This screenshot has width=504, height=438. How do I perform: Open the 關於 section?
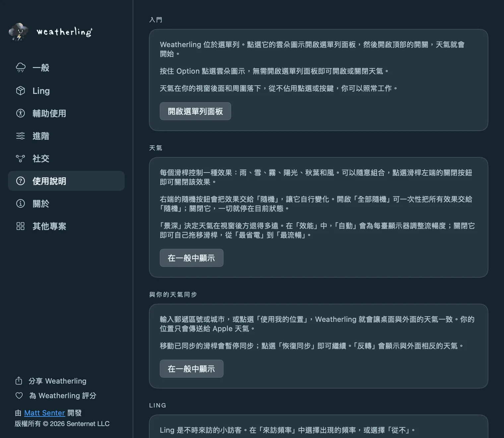66,203
